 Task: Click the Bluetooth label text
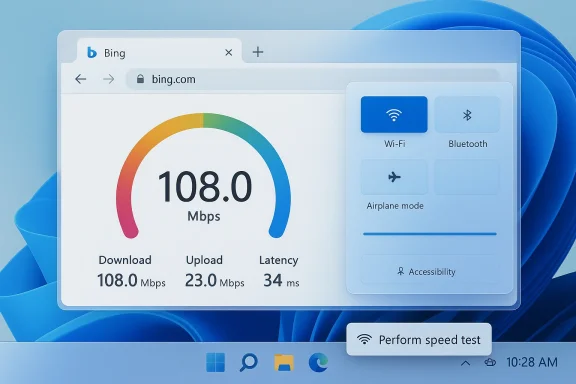pyautogui.click(x=468, y=144)
